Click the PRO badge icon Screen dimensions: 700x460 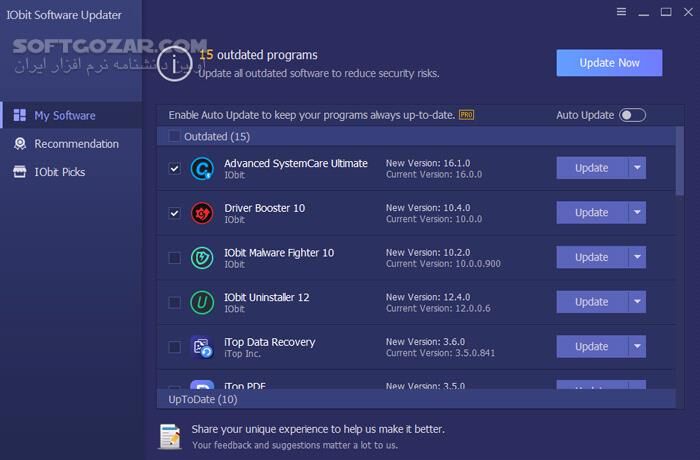pos(467,115)
